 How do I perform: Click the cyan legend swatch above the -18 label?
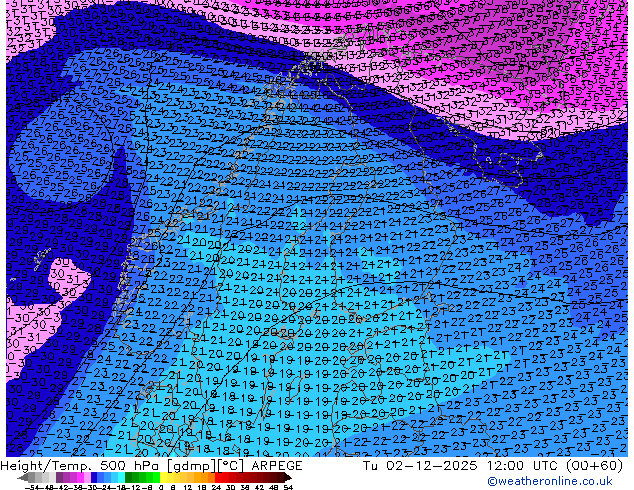[x=121, y=478]
